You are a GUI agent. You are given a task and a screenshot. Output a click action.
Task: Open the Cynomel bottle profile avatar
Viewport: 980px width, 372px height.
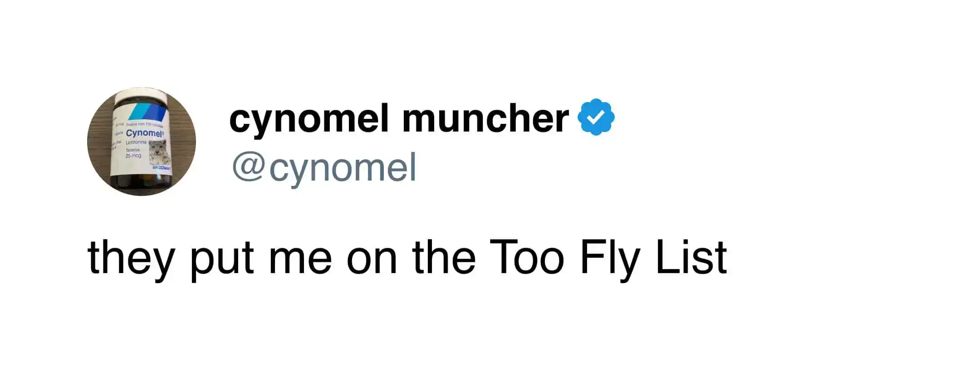[142, 142]
